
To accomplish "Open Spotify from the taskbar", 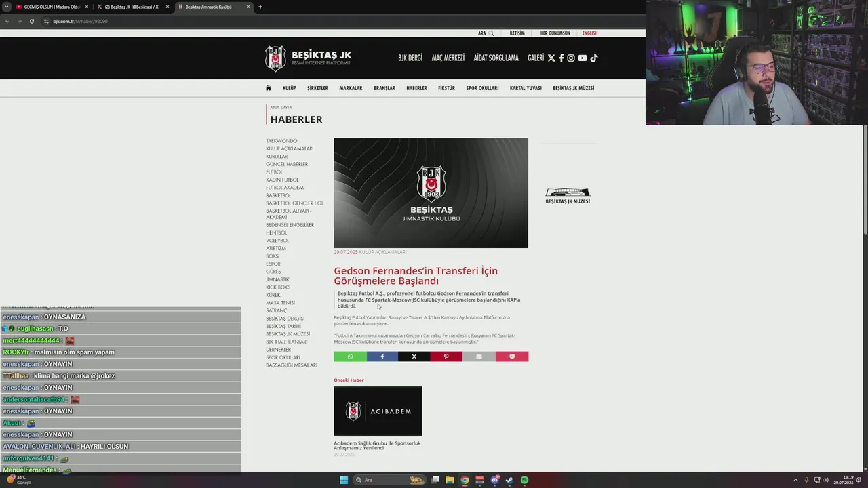I will (524, 480).
